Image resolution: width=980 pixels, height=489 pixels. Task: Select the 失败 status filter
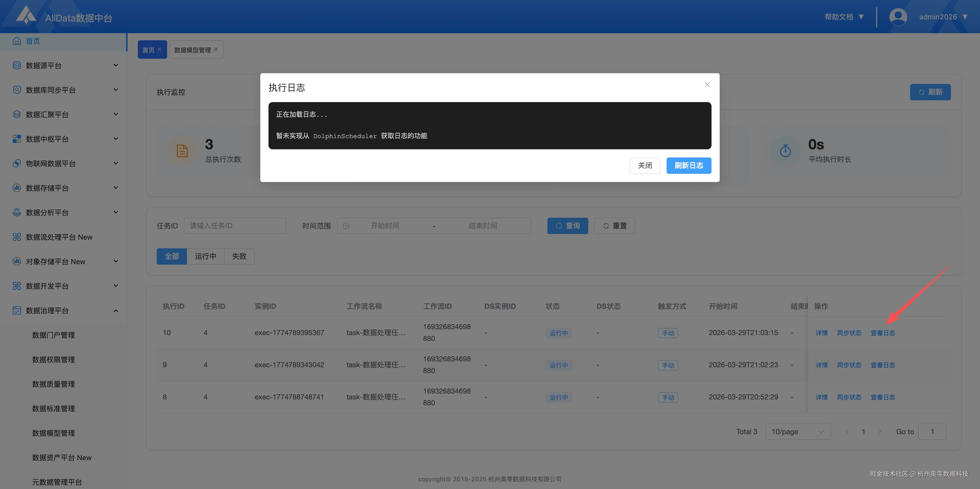(x=239, y=256)
